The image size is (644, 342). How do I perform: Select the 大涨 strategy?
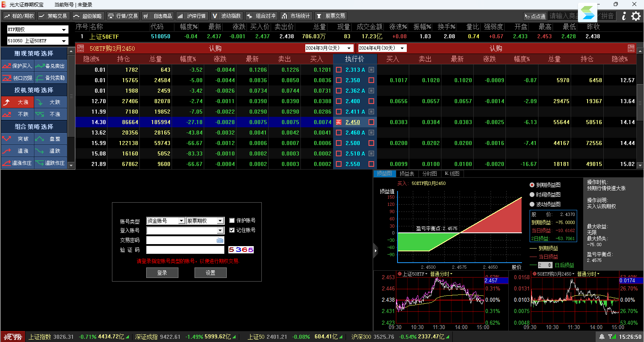[x=17, y=102]
